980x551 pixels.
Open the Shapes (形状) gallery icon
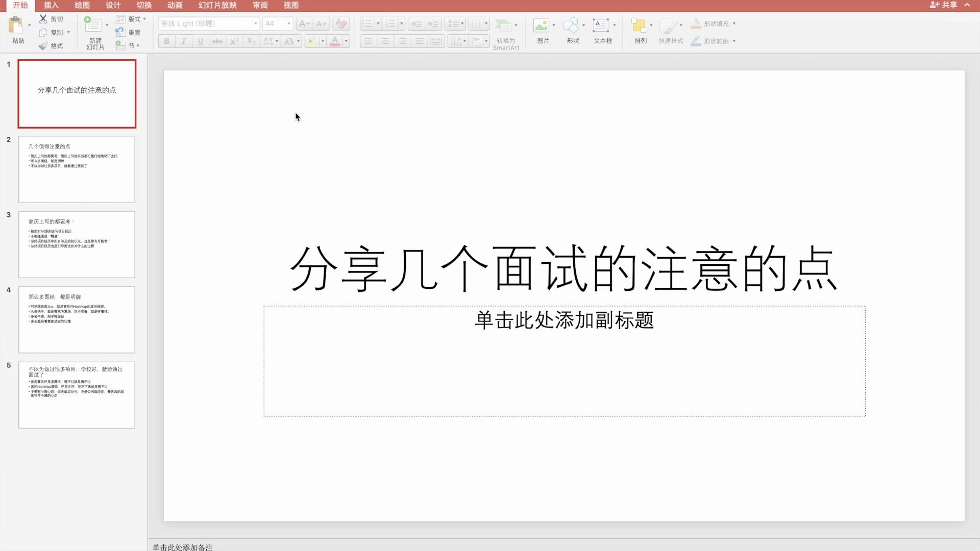[571, 25]
